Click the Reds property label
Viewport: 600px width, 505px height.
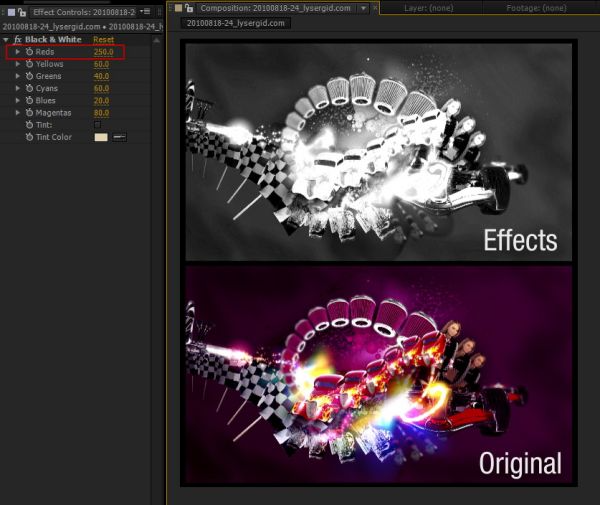click(x=45, y=52)
